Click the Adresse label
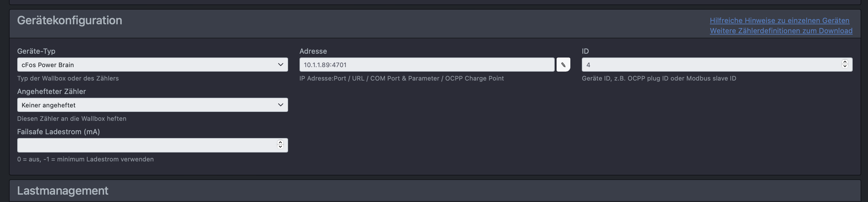Screen dimensions: 868x202 (313, 51)
